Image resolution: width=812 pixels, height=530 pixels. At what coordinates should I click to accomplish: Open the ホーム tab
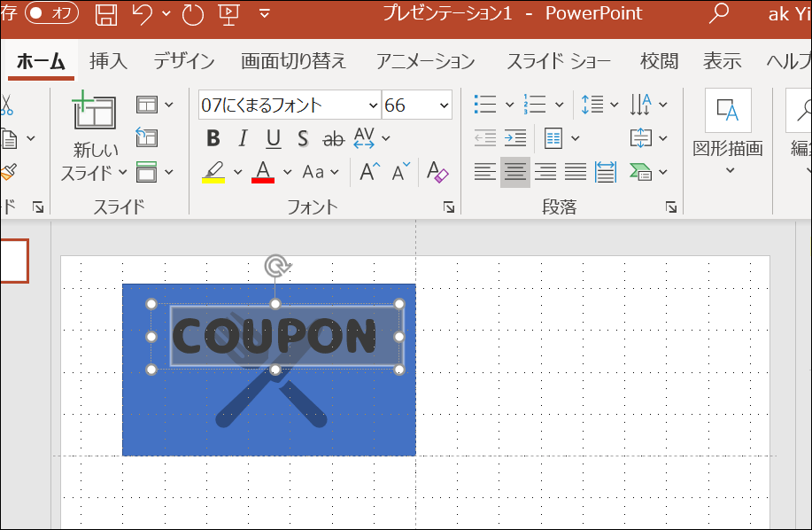(x=41, y=61)
